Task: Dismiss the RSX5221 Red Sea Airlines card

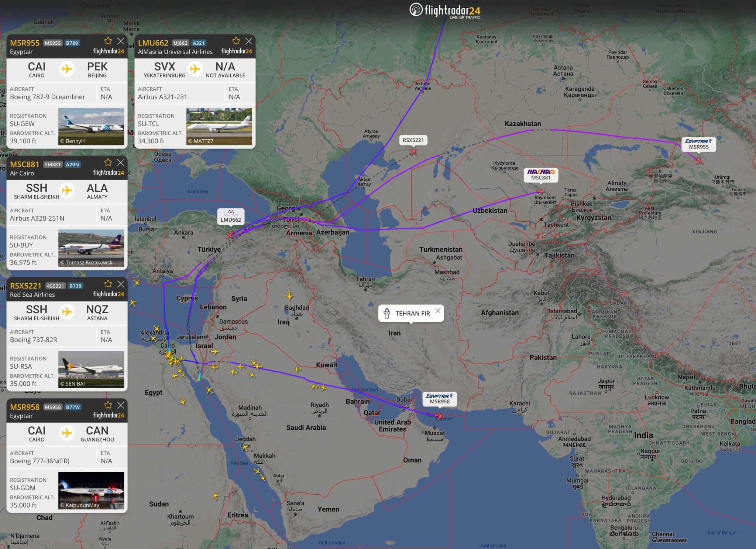Action: (x=121, y=284)
